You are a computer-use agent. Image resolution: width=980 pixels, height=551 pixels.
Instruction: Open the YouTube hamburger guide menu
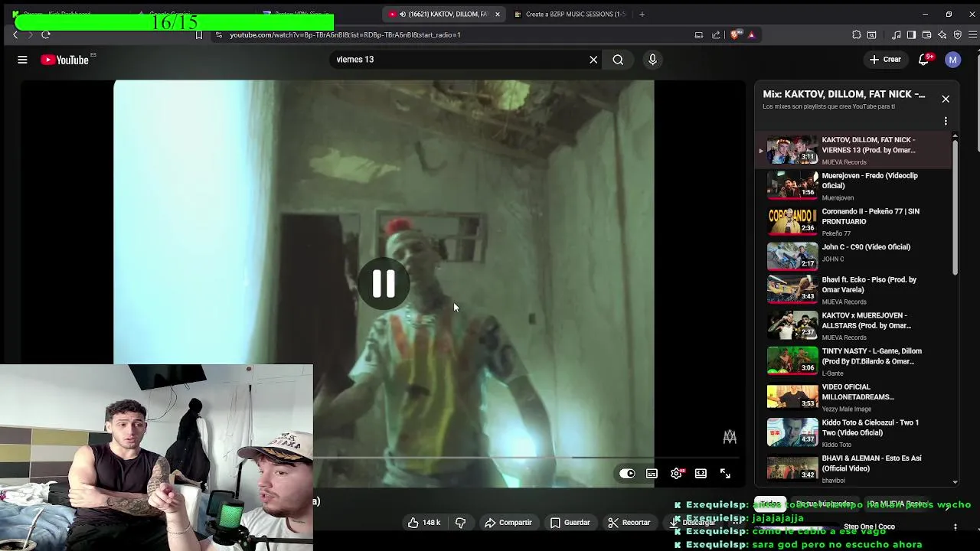point(22,60)
